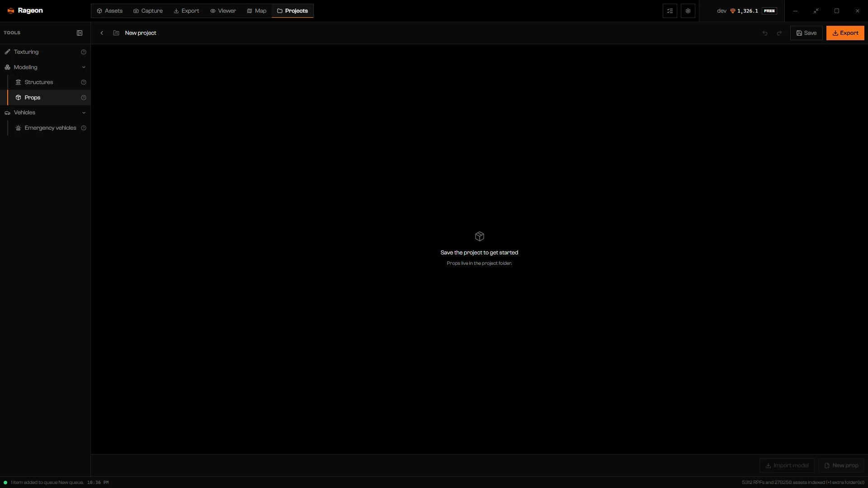Image resolution: width=868 pixels, height=488 pixels.
Task: Click the box icon in empty state
Action: (480, 236)
